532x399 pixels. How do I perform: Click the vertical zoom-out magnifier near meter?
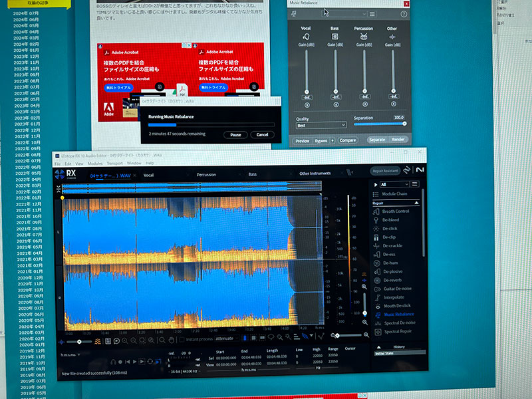(364, 323)
